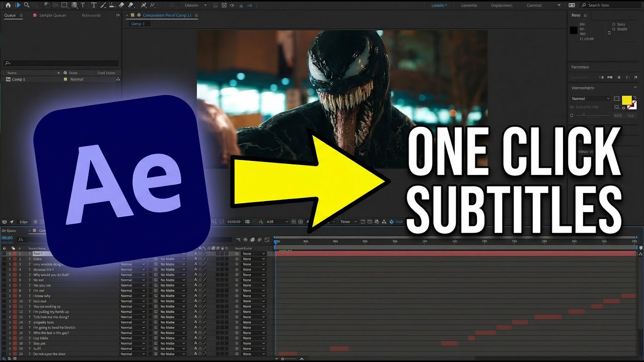Select the Zoom magnifier tool
Viewport: 644px width, 362px height.
pyautogui.click(x=27, y=5)
